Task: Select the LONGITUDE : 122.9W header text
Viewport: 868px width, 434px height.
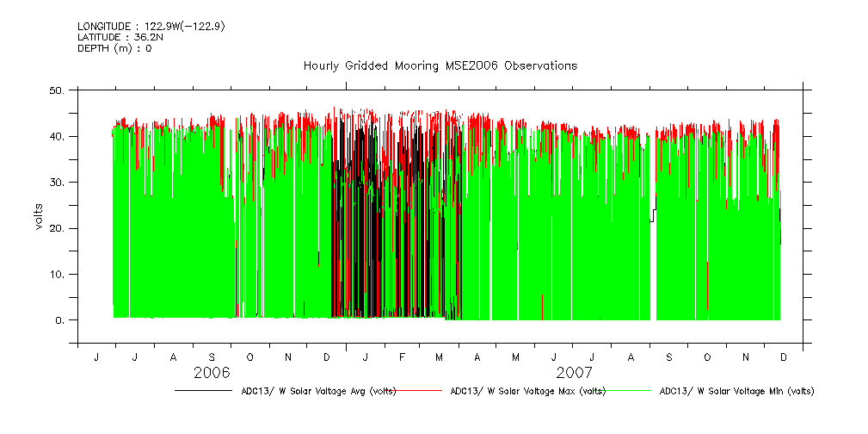Action: [151, 27]
